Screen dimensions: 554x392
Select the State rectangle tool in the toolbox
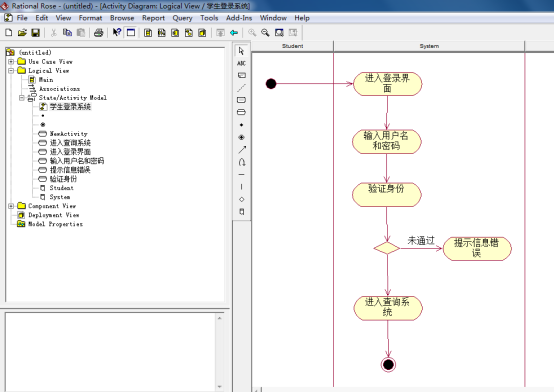coord(241,100)
